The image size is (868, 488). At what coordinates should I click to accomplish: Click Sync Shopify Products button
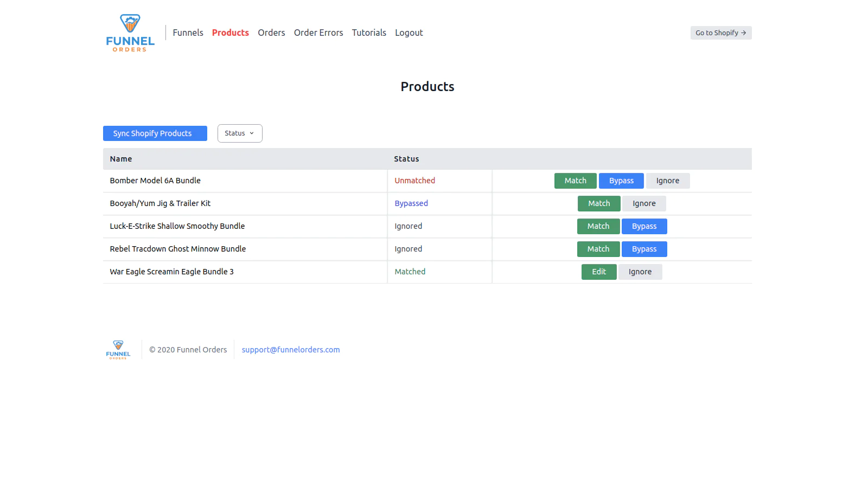tap(155, 133)
